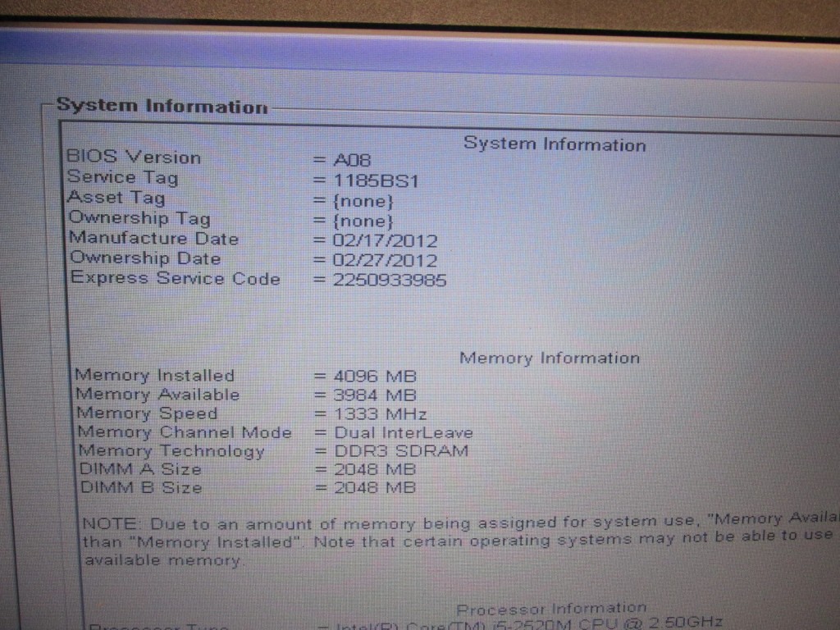Viewport: 840px width, 630px height.
Task: Select the "Memory Available" label
Action: point(157,395)
